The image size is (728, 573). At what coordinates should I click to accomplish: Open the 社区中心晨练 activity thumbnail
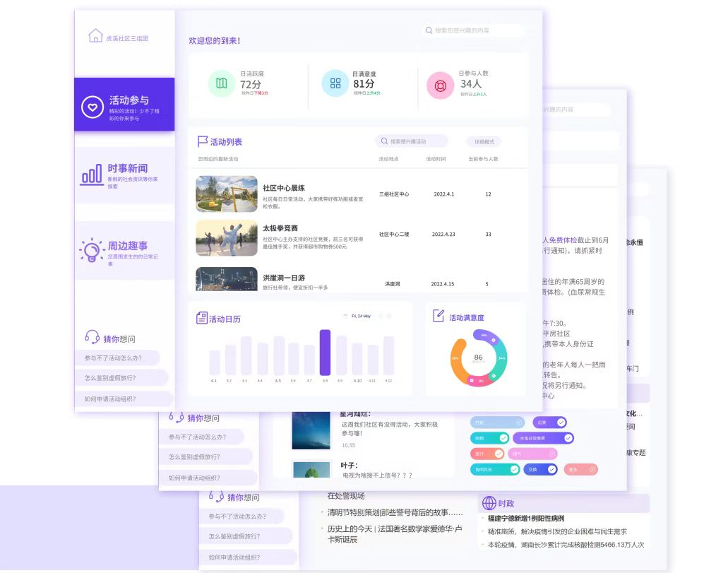click(227, 194)
